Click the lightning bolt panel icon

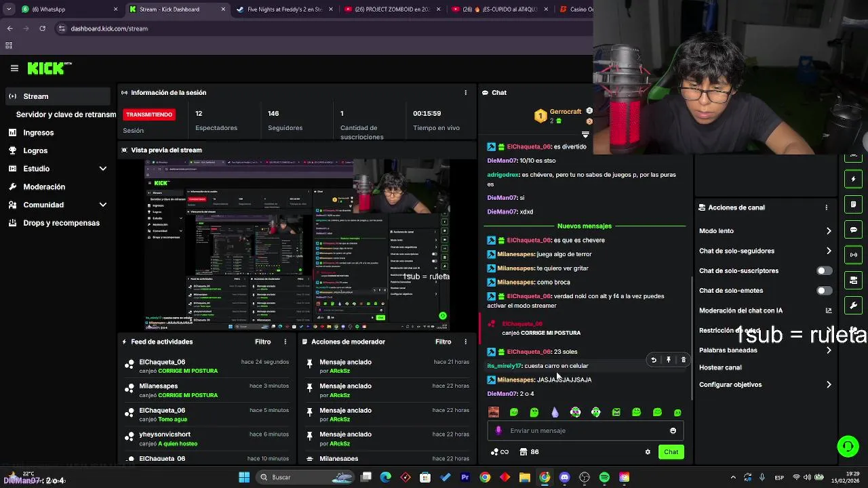click(x=853, y=179)
